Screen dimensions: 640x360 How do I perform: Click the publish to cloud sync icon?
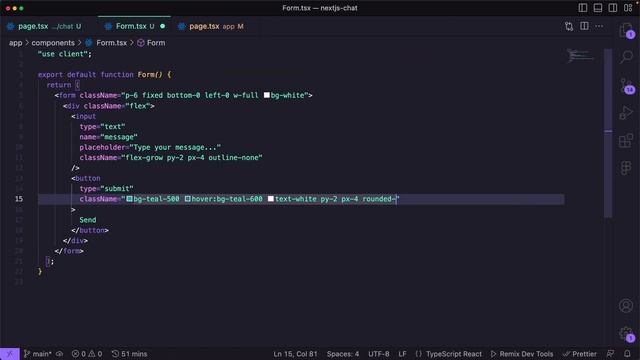tap(60, 354)
